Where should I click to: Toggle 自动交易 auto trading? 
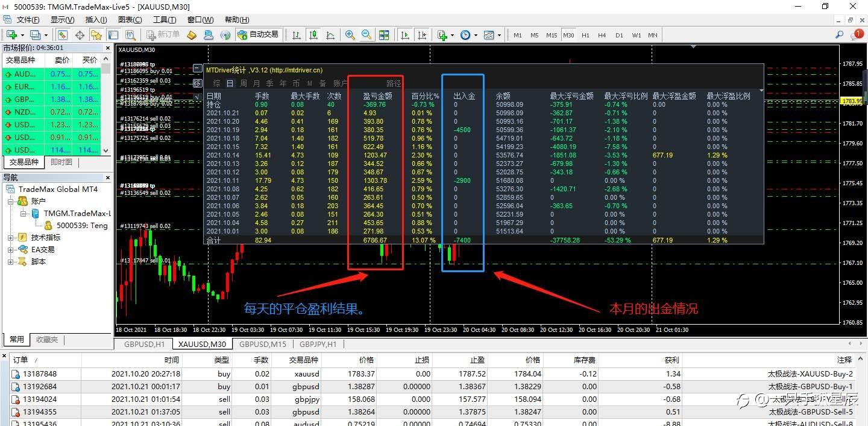259,35
